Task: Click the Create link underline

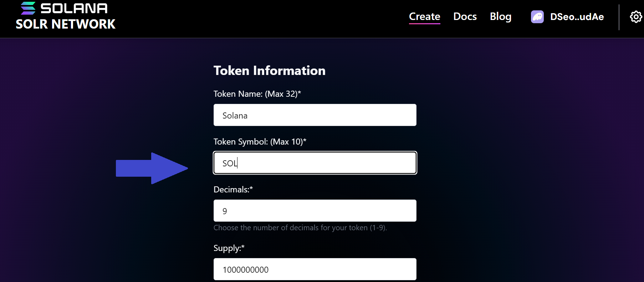Action: click(424, 24)
